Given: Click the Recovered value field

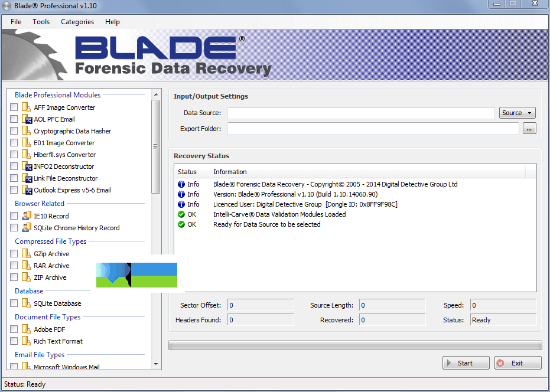Looking at the screenshot, I should click(392, 320).
